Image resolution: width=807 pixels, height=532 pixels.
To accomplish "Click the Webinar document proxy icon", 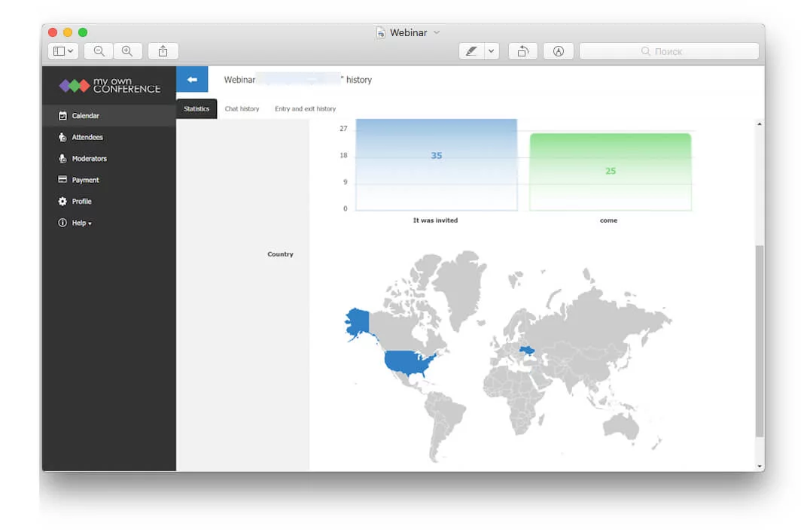I will click(x=380, y=32).
